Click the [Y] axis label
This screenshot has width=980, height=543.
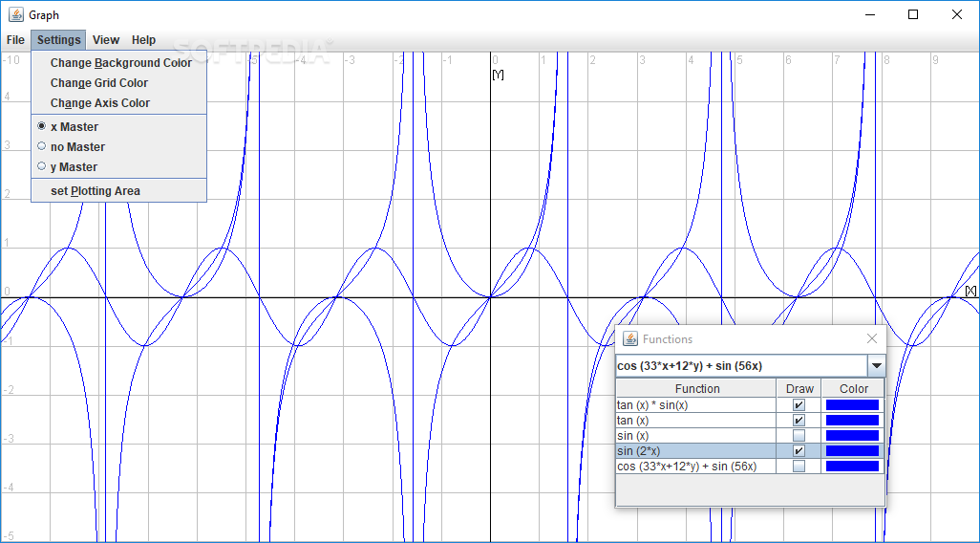[x=499, y=76]
